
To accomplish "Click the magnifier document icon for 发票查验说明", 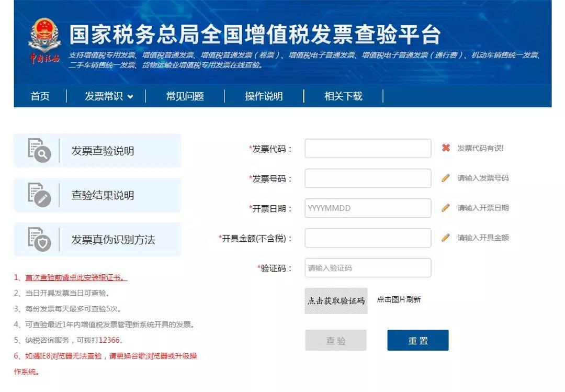I will pyautogui.click(x=39, y=150).
